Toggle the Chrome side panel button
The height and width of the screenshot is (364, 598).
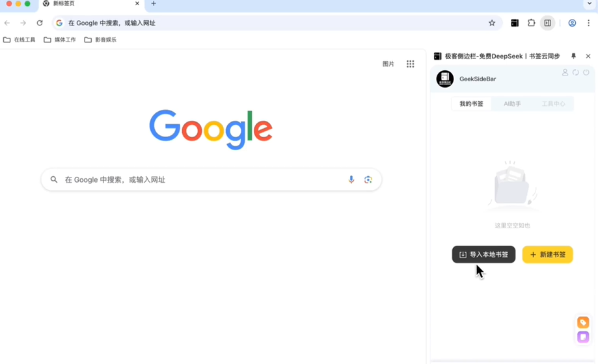pyautogui.click(x=548, y=23)
